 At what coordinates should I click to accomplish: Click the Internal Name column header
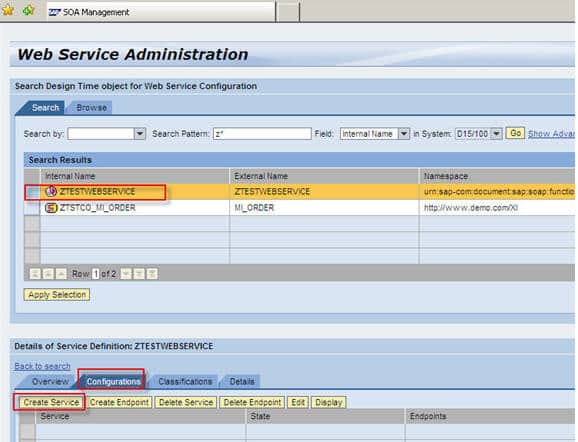135,176
